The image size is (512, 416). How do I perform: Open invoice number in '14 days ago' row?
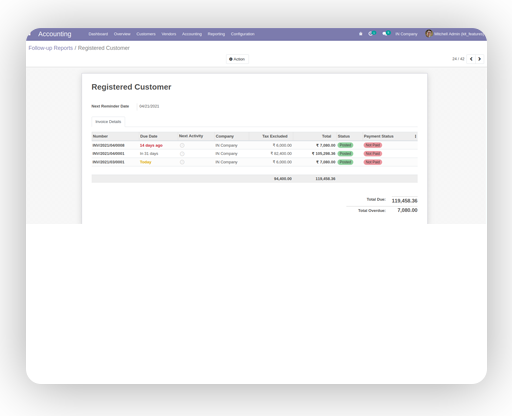[108, 145]
